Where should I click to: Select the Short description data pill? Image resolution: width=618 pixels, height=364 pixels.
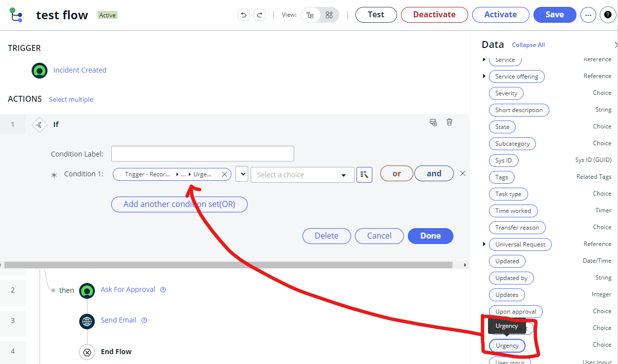[x=519, y=110]
